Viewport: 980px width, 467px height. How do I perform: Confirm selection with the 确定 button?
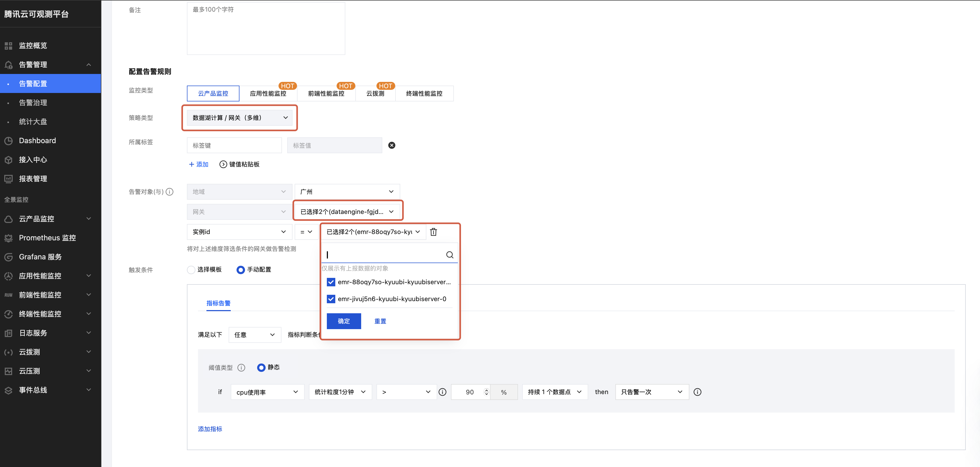coord(344,322)
